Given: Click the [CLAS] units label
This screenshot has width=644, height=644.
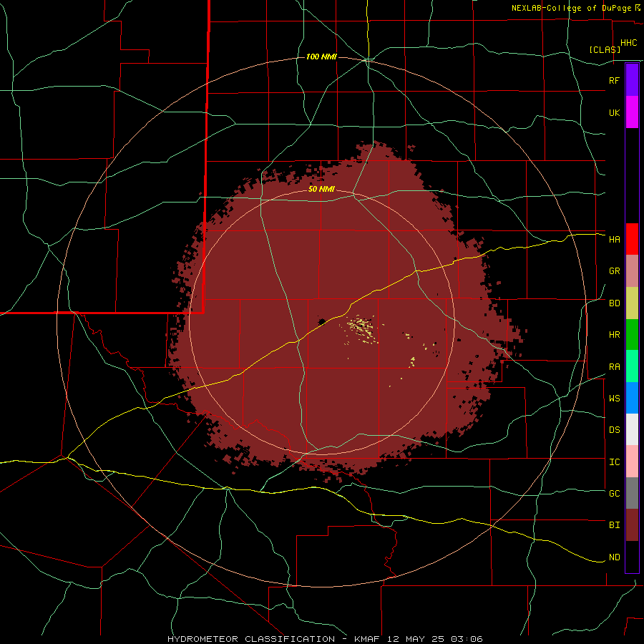Looking at the screenshot, I should (605, 49).
